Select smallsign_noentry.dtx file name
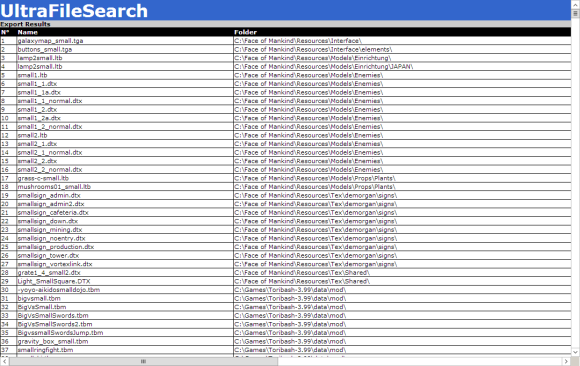 click(51, 238)
